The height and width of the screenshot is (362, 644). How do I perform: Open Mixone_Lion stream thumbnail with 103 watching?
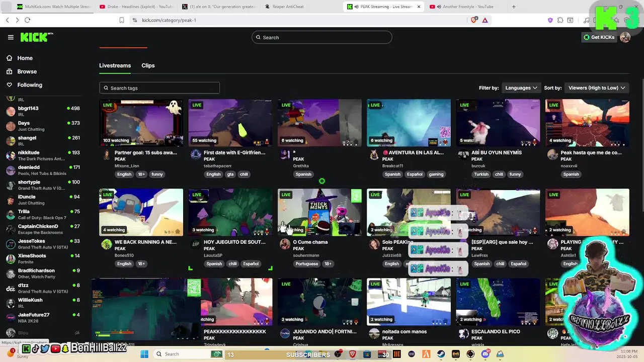[x=141, y=123]
